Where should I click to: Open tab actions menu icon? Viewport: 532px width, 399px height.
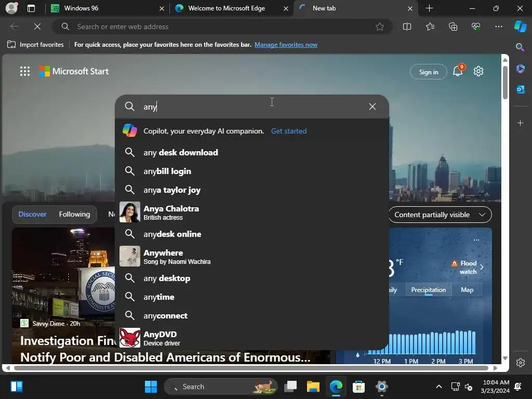(x=31, y=8)
